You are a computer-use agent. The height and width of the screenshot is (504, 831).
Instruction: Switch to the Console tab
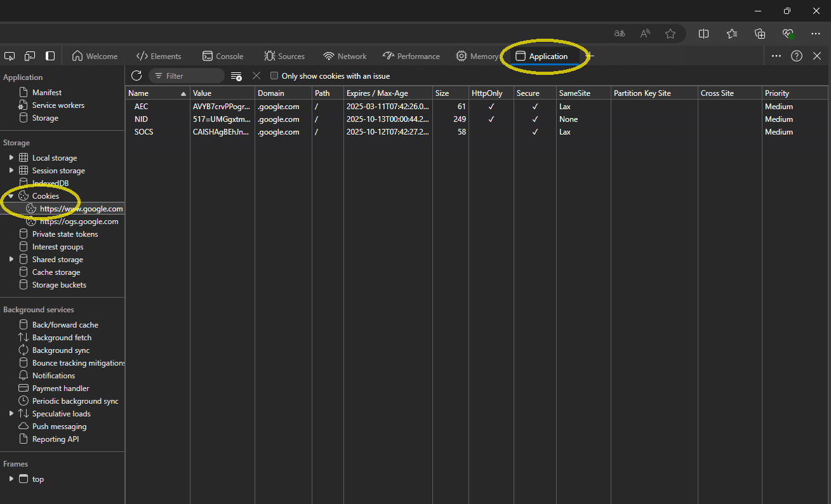point(222,56)
